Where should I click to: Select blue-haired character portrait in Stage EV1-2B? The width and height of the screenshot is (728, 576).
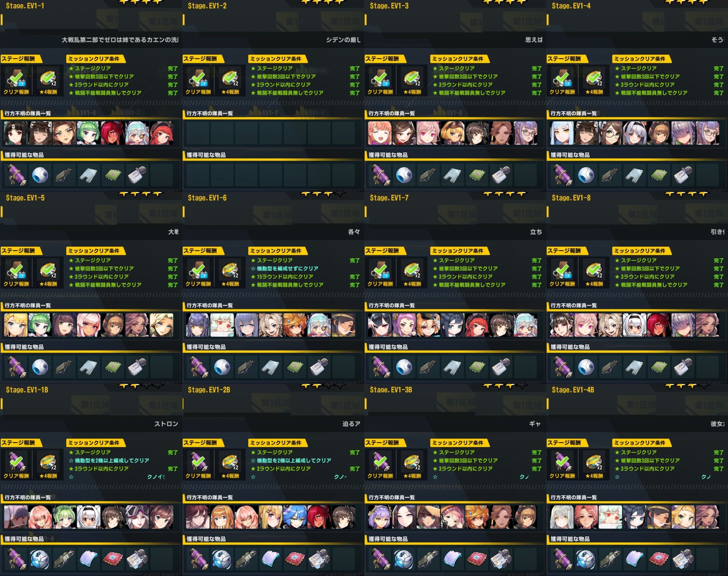point(295,517)
